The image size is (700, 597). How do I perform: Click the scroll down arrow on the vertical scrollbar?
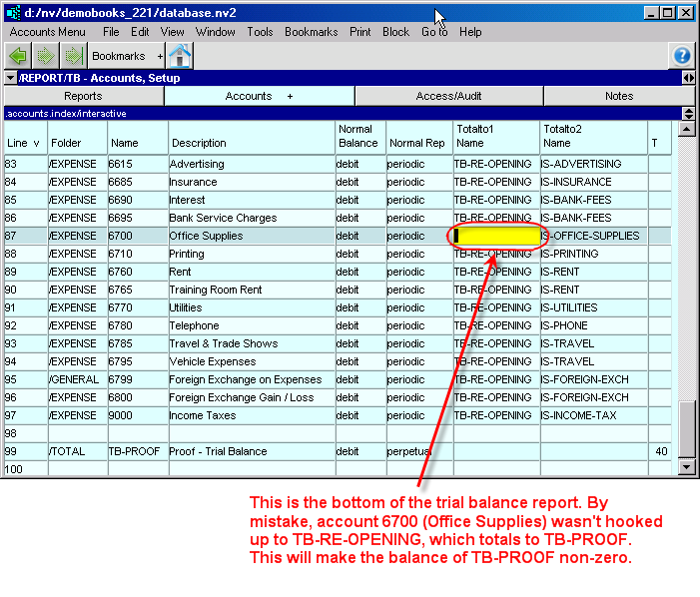click(x=687, y=466)
